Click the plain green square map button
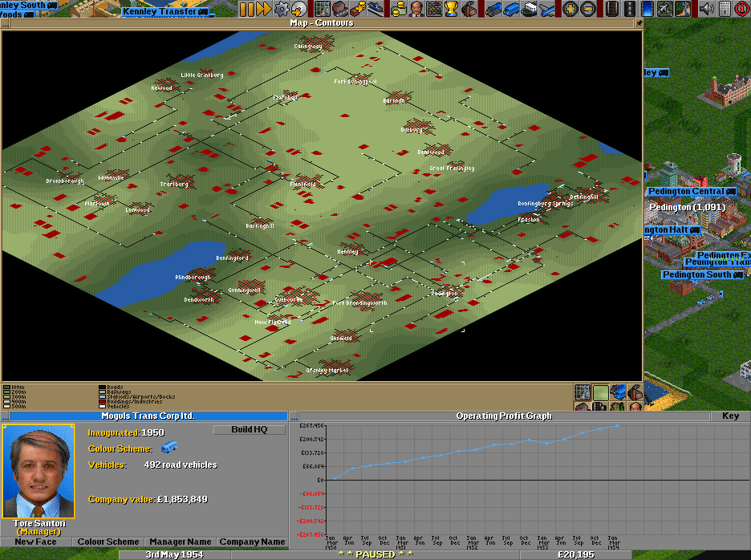 click(x=600, y=392)
